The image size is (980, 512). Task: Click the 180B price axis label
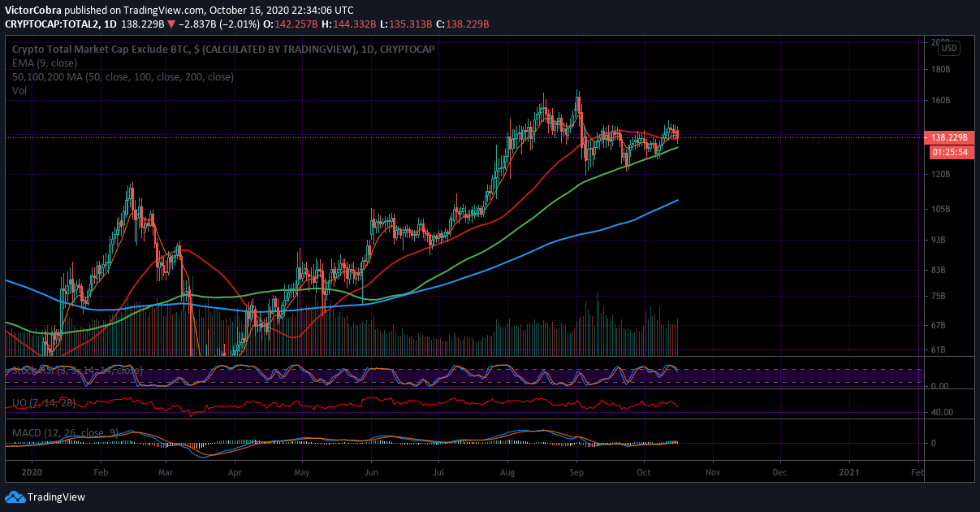(939, 70)
